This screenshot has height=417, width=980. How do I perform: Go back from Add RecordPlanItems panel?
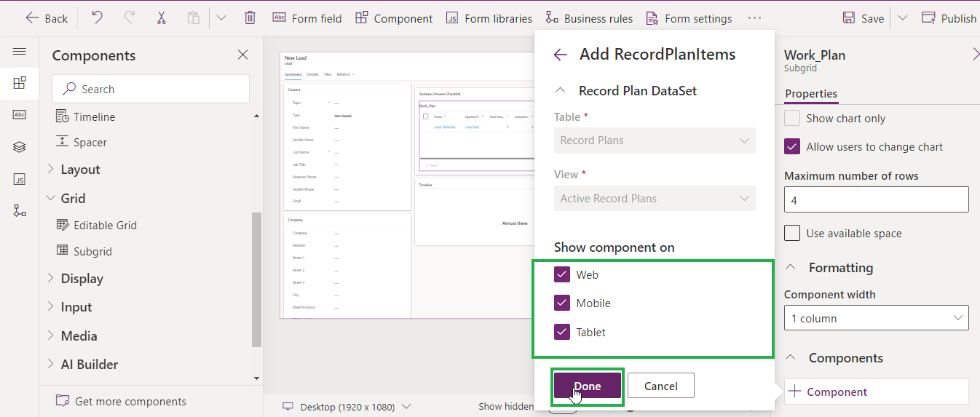[x=560, y=55]
